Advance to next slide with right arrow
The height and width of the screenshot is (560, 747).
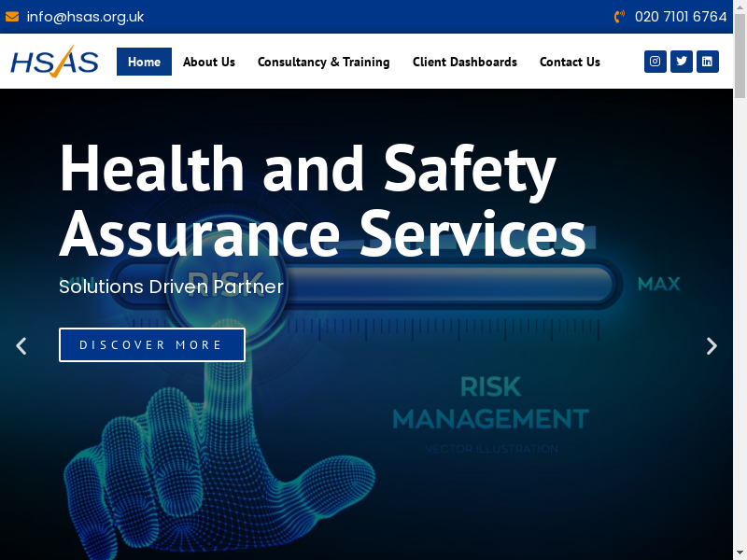(x=712, y=346)
